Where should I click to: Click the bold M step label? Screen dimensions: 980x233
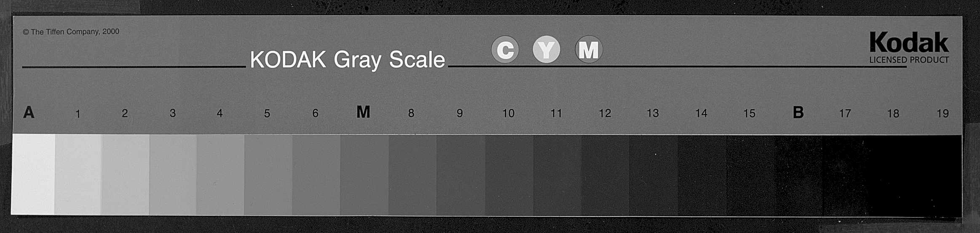(x=363, y=112)
